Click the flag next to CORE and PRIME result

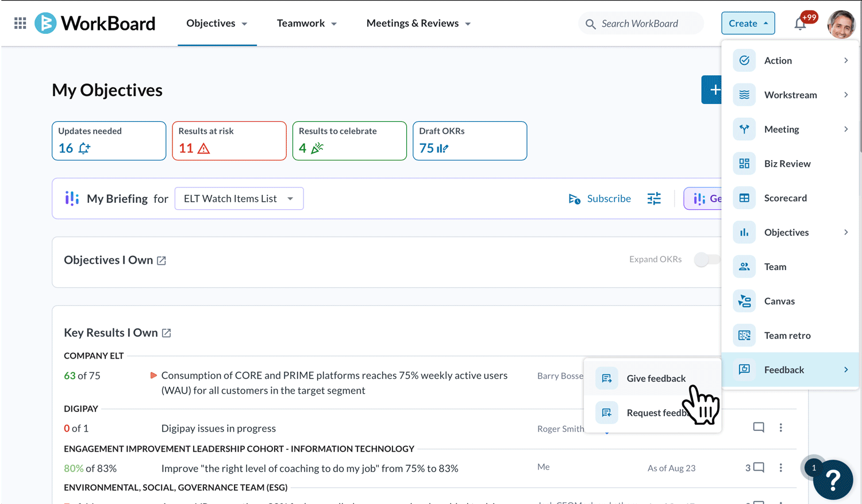(153, 375)
